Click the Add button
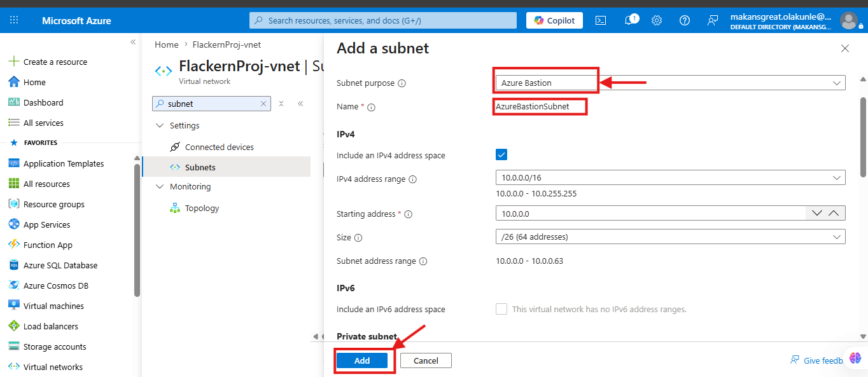 (362, 360)
